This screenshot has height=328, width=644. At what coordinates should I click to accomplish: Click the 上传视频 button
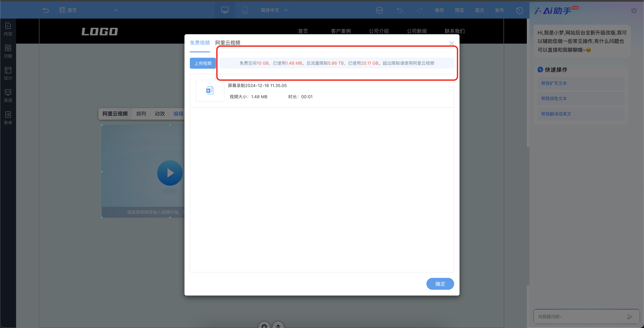click(203, 63)
